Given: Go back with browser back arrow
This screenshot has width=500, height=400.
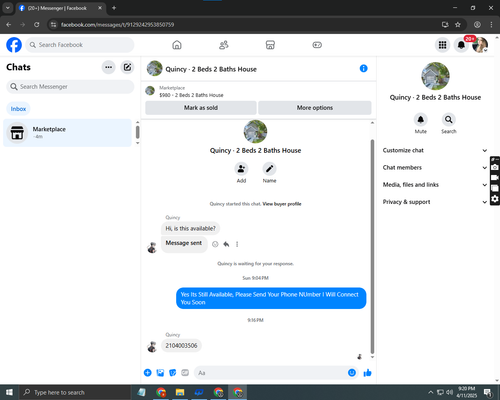Looking at the screenshot, I should (x=9, y=25).
